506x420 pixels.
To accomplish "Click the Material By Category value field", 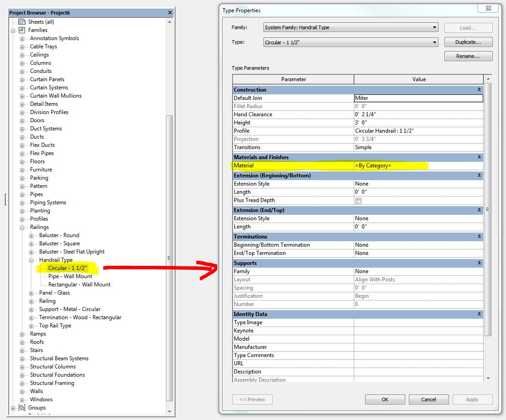I will [418, 166].
